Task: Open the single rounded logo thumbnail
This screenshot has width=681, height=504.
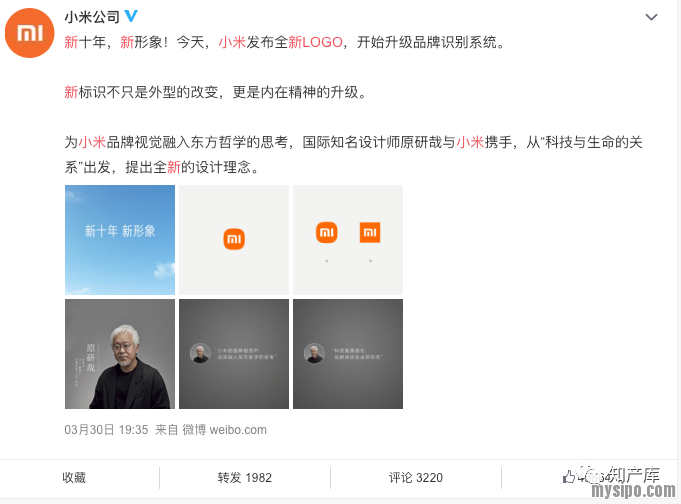Action: 234,240
